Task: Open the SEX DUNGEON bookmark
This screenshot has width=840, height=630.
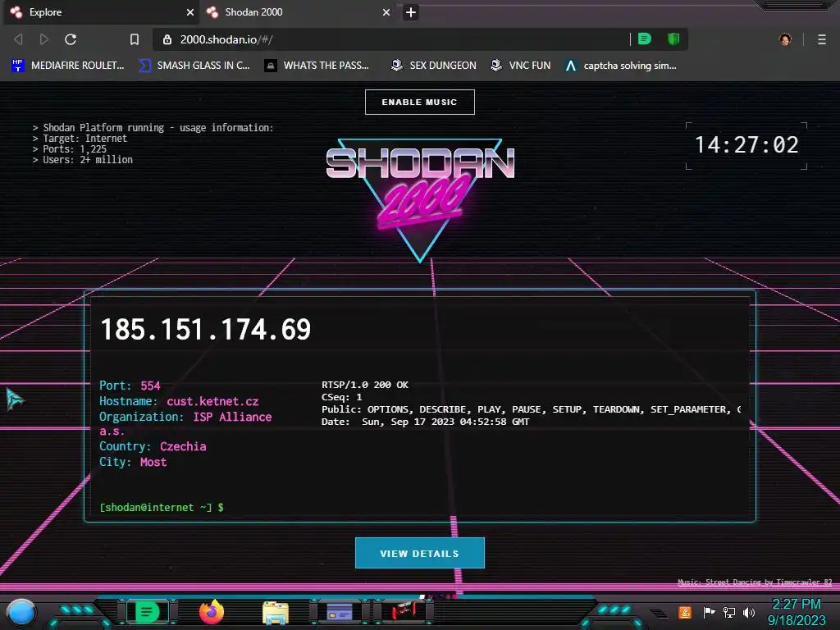Action: pyautogui.click(x=433, y=66)
